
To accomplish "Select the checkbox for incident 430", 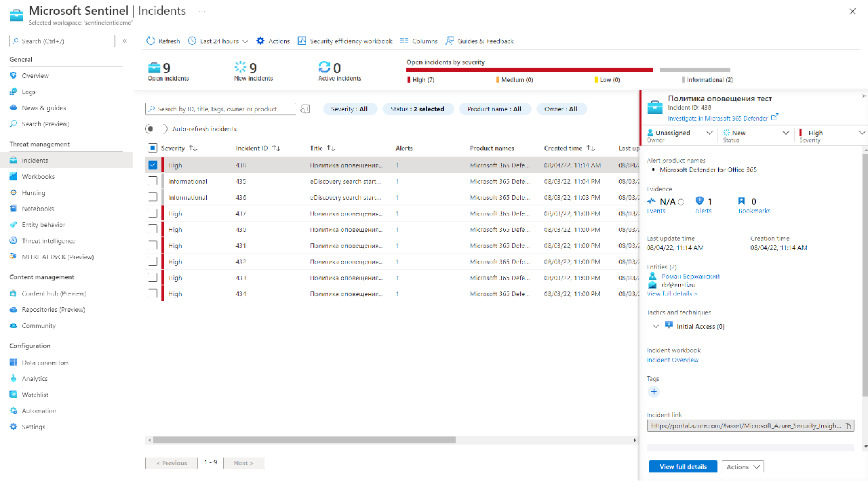I will tap(153, 229).
